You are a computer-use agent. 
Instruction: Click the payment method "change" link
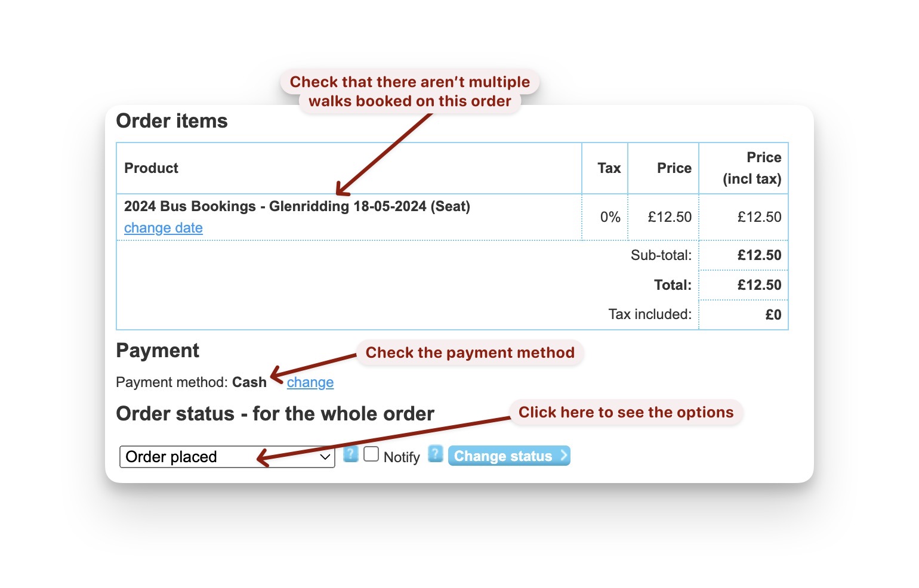310,382
